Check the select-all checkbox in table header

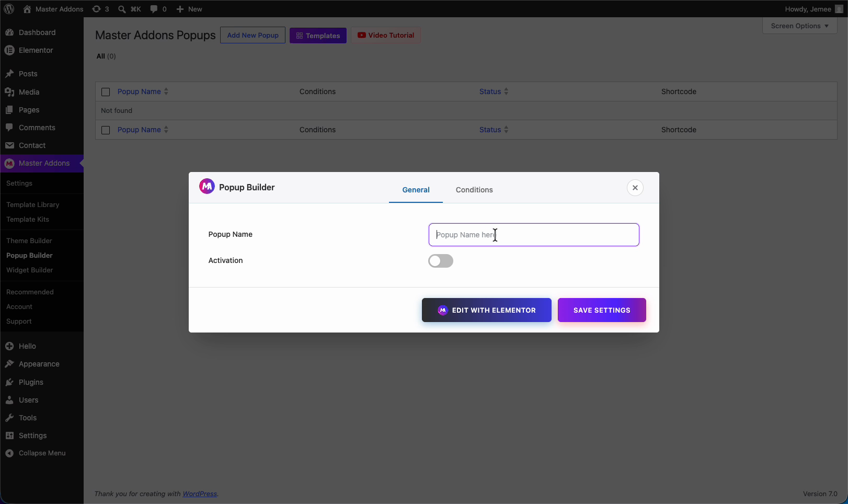106,92
